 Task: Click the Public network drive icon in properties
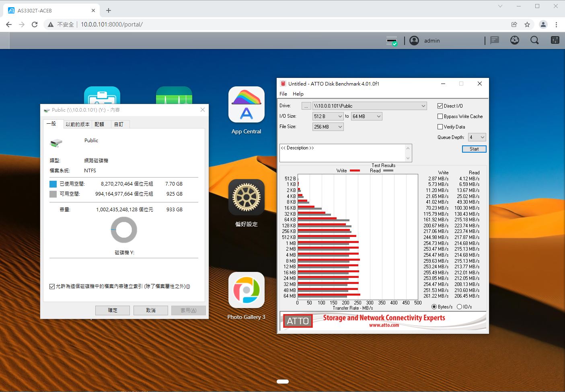click(x=56, y=142)
